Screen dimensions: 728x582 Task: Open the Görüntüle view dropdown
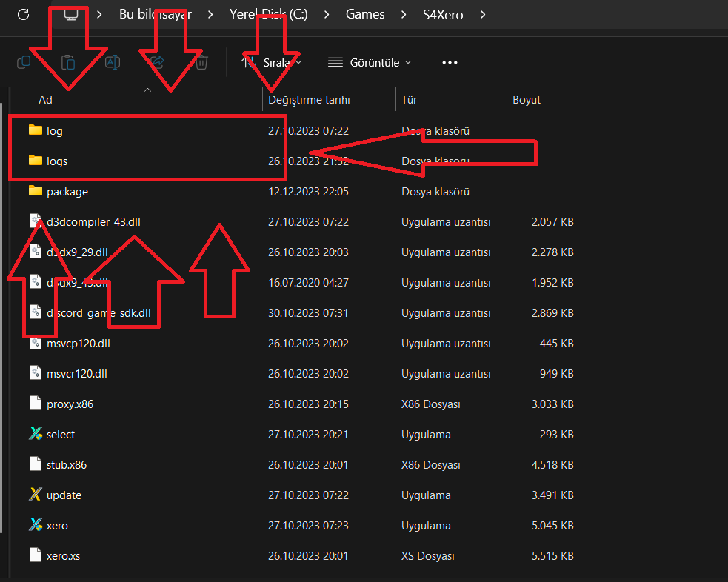click(370, 63)
